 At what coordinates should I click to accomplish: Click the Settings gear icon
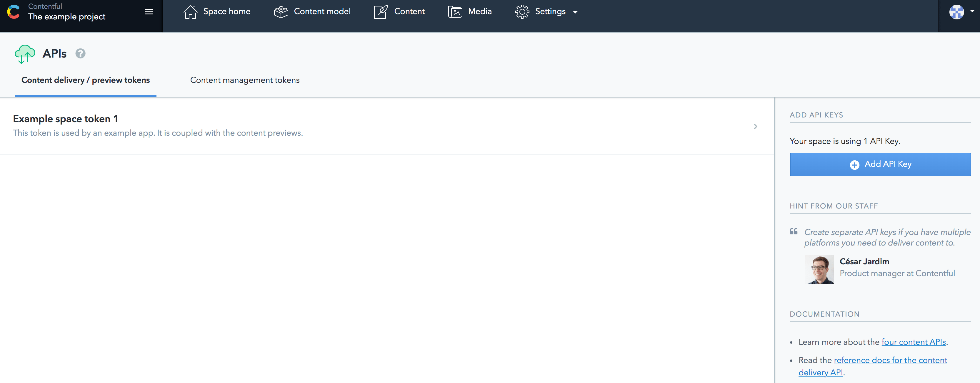(522, 12)
